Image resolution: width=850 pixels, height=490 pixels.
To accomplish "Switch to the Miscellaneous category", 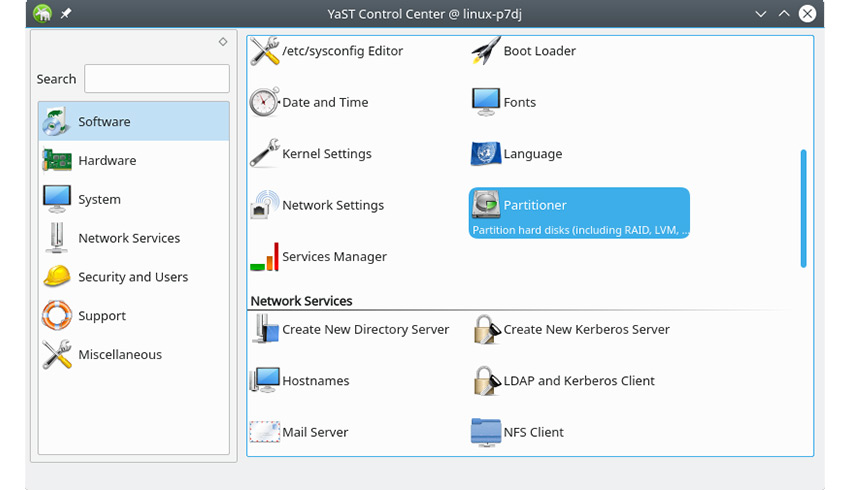I will click(x=119, y=354).
